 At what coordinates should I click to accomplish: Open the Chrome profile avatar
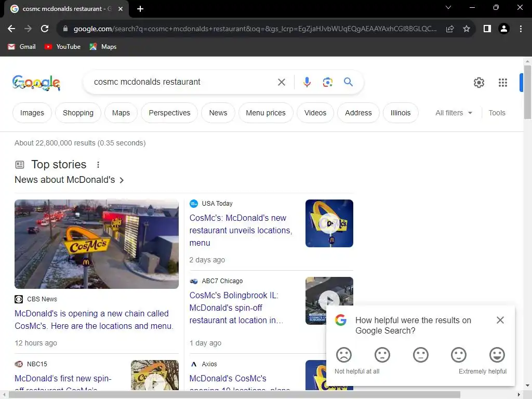504,29
